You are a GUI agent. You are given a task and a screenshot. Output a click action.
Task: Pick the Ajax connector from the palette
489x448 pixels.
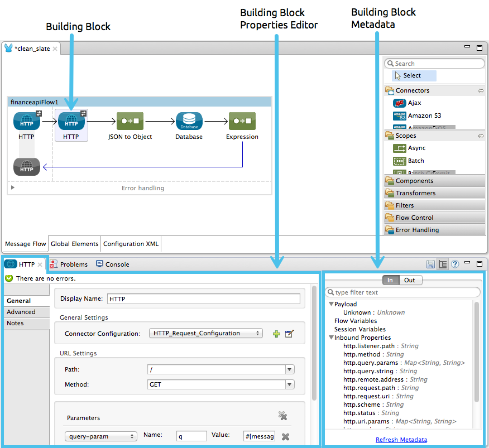[x=415, y=103]
